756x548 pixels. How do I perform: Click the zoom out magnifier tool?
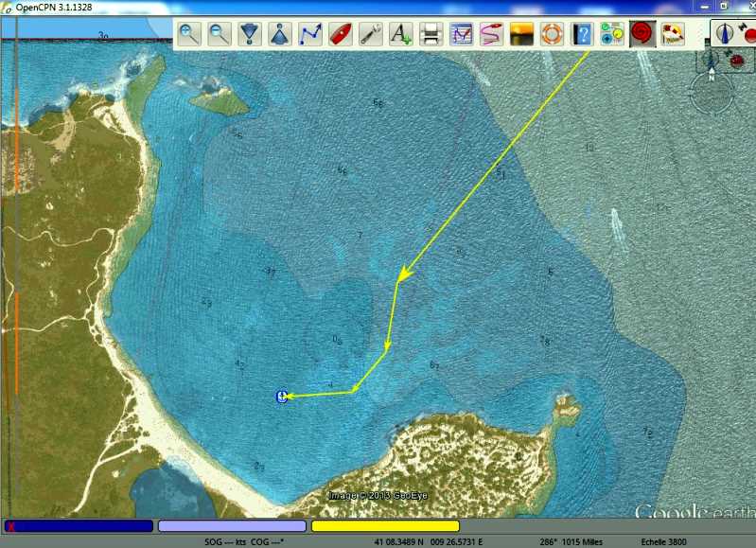[x=220, y=35]
